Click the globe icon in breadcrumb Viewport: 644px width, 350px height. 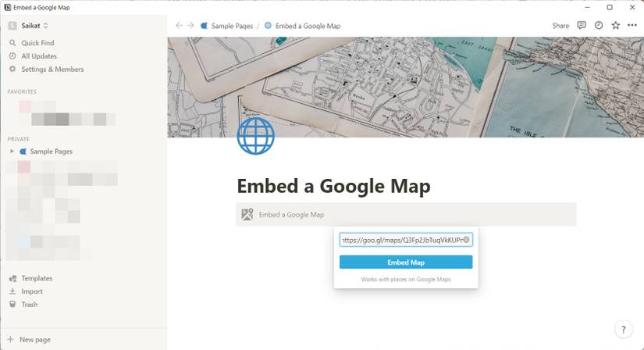click(268, 26)
